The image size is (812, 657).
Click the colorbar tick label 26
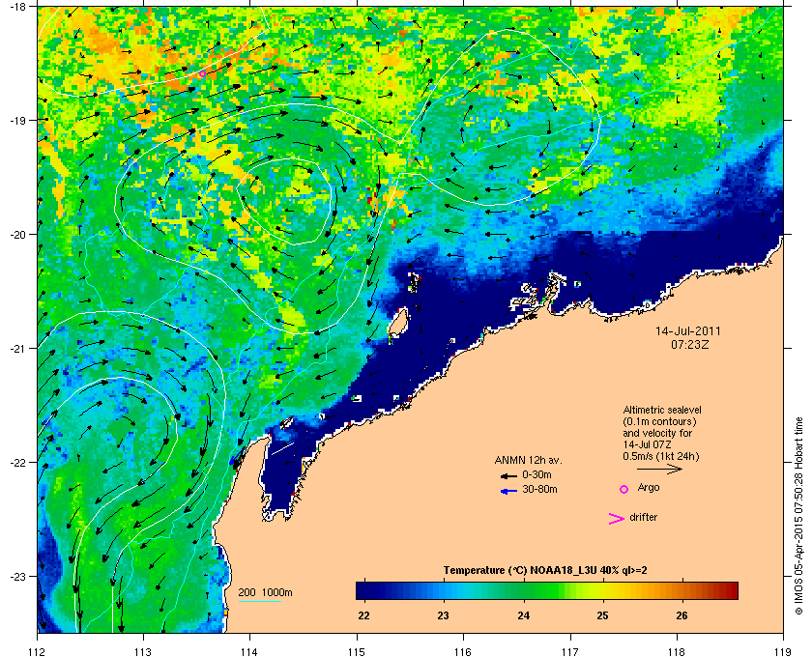tap(682, 615)
